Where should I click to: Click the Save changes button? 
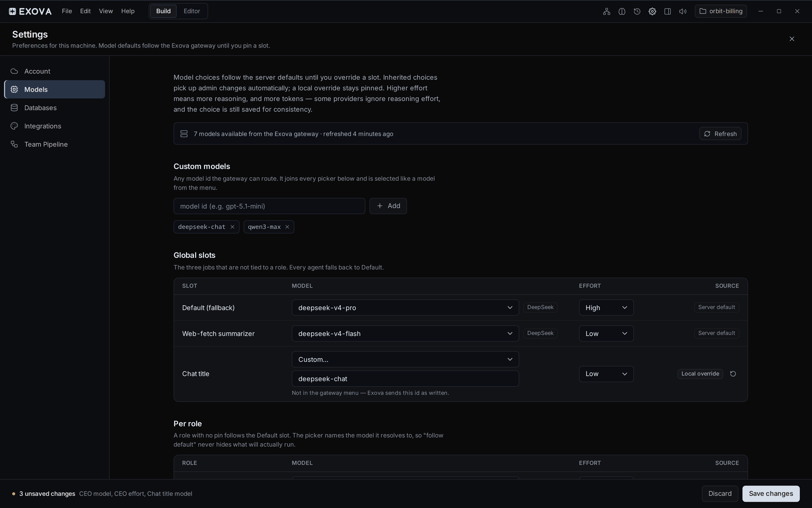pos(771,494)
